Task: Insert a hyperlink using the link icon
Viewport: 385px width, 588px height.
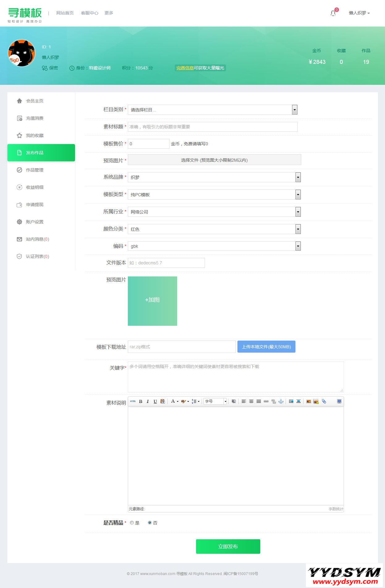Action: pyautogui.click(x=266, y=401)
